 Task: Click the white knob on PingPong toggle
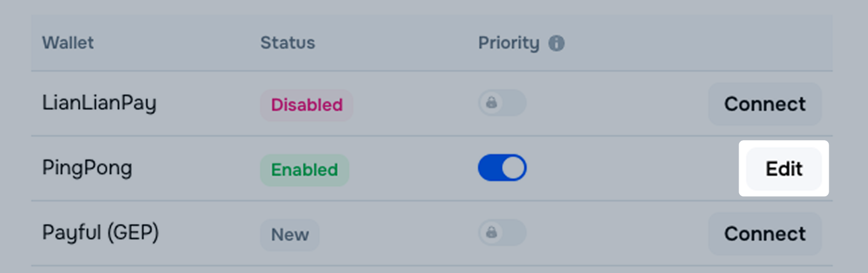click(x=514, y=168)
